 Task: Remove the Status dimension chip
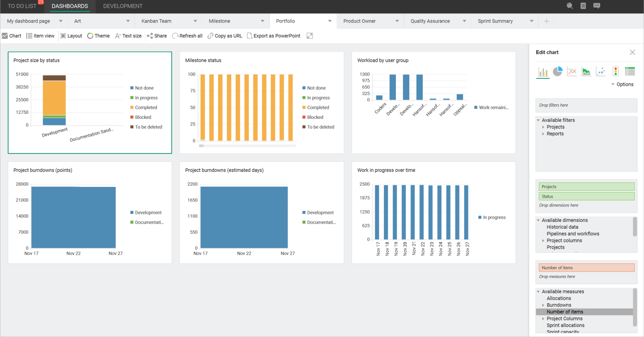[x=586, y=196]
